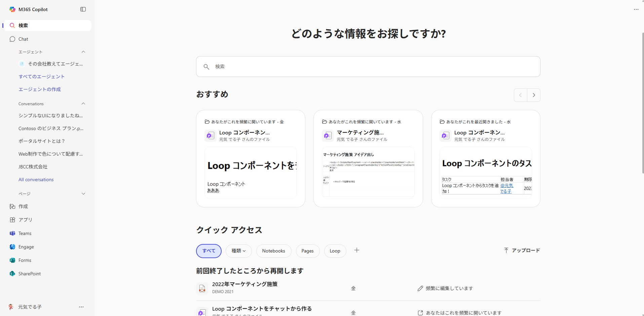Expand the ページ section

click(83, 194)
